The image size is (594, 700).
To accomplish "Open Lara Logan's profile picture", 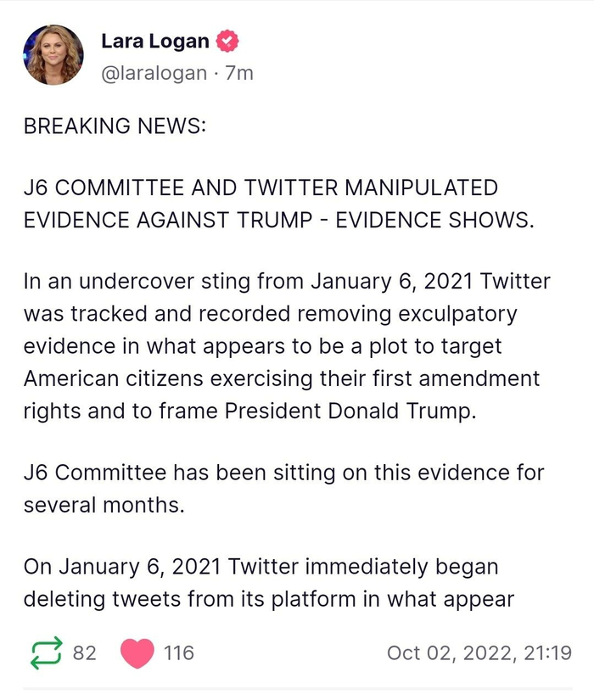I will pos(54,55).
